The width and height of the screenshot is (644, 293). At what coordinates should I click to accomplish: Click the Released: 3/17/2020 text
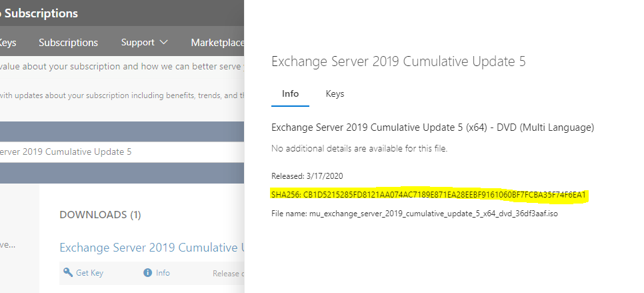(x=307, y=176)
